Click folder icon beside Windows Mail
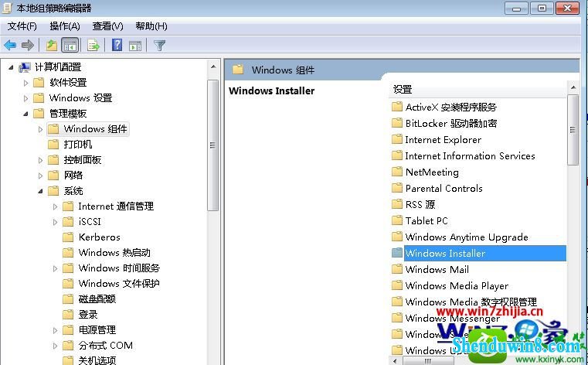The image size is (588, 365). (396, 269)
